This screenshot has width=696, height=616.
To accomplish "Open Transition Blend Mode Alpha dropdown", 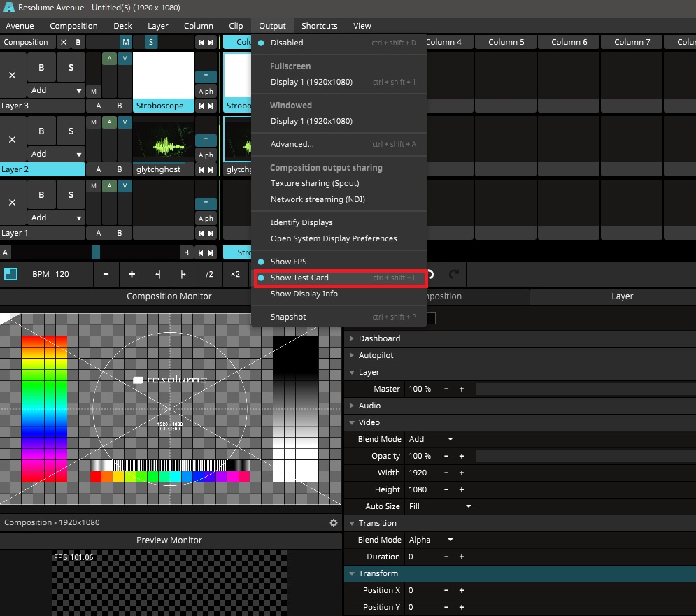I will [x=431, y=540].
